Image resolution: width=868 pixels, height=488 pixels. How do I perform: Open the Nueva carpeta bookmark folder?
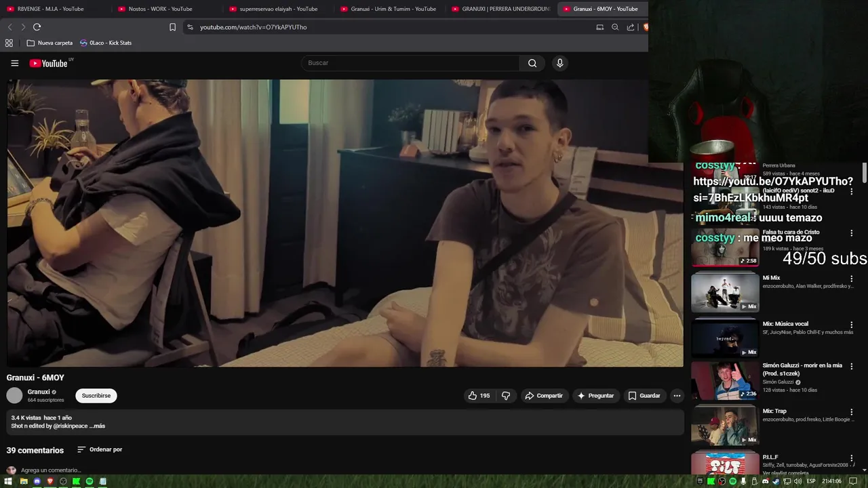[x=50, y=43]
